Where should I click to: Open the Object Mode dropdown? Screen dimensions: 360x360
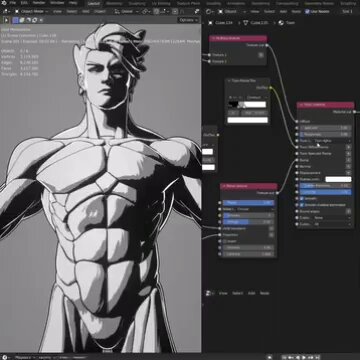pos(32,11)
